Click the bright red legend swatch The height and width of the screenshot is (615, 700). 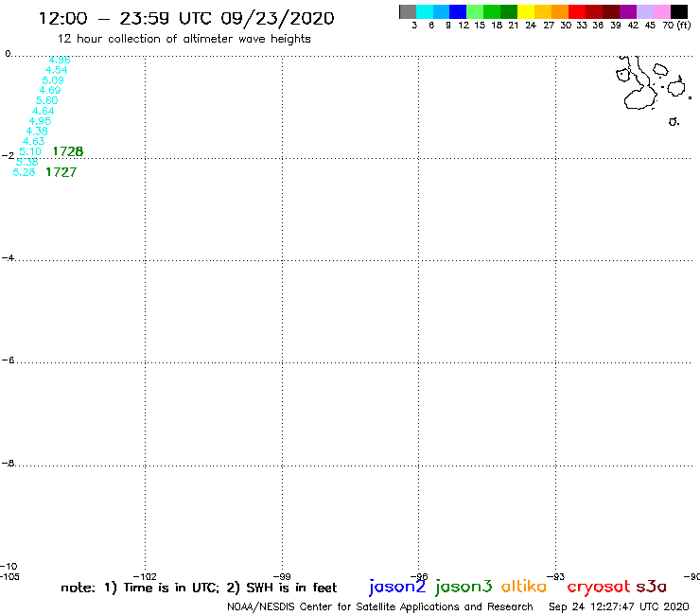(577, 11)
